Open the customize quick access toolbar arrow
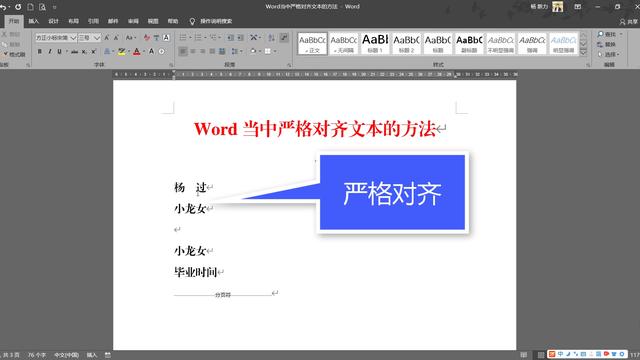Screen dimensions: 640x360 [54, 7]
